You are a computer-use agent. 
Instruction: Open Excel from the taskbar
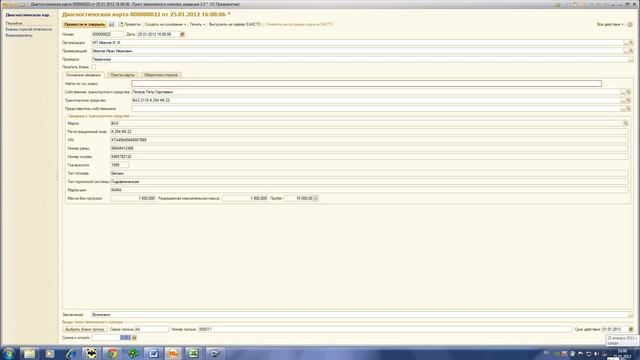(194, 353)
